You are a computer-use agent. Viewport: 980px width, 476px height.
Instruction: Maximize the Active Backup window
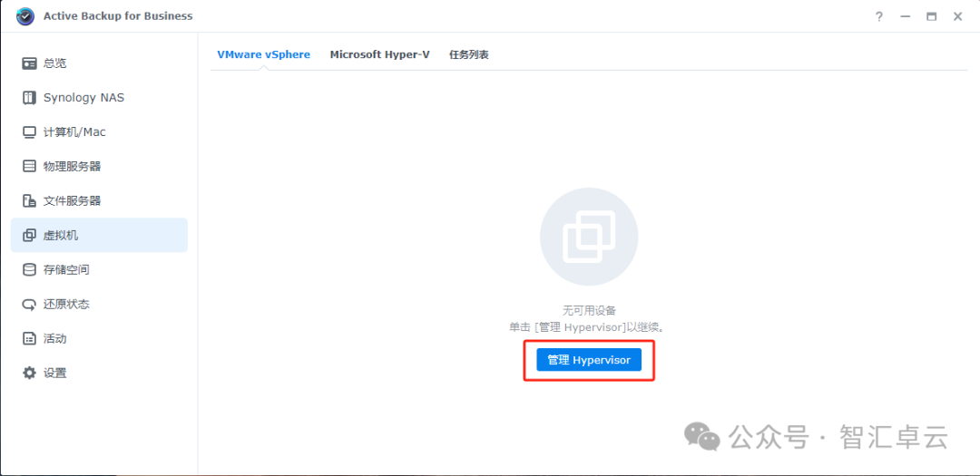click(931, 17)
